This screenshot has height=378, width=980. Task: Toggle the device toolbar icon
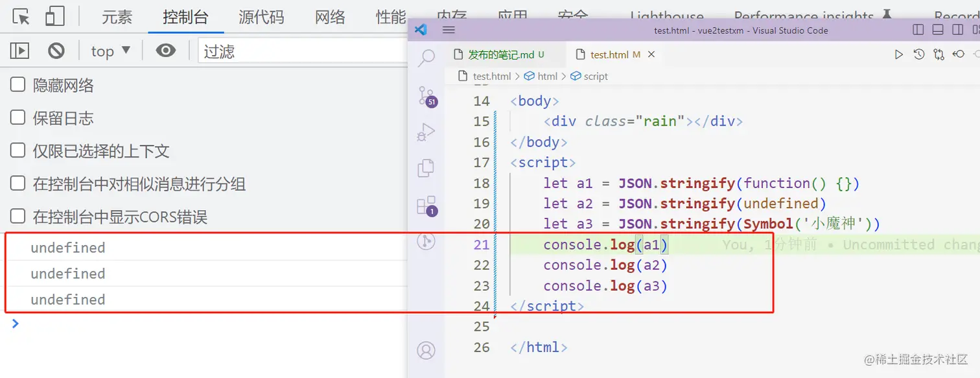pyautogui.click(x=55, y=16)
